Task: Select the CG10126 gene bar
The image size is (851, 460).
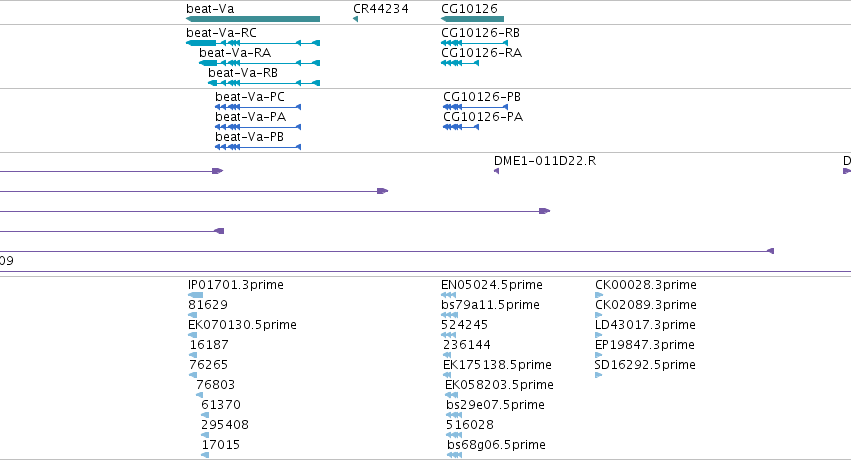Action: [x=472, y=20]
